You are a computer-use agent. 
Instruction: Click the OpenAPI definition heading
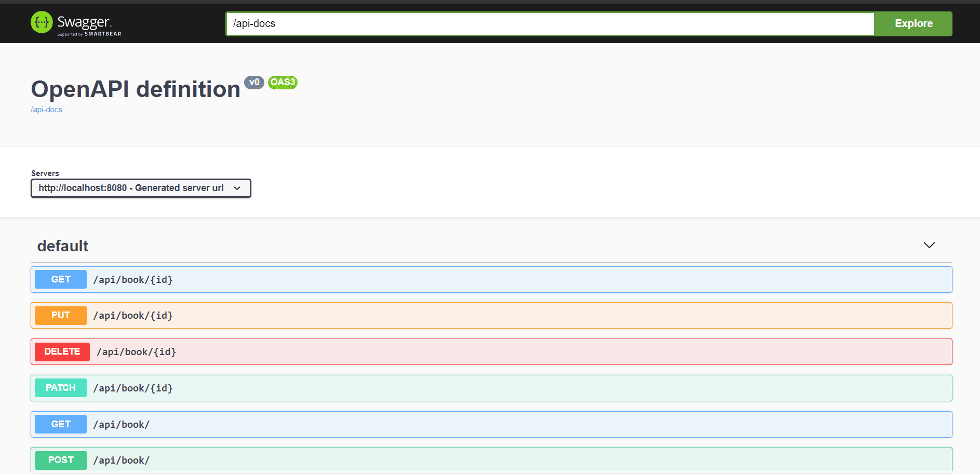tap(134, 89)
